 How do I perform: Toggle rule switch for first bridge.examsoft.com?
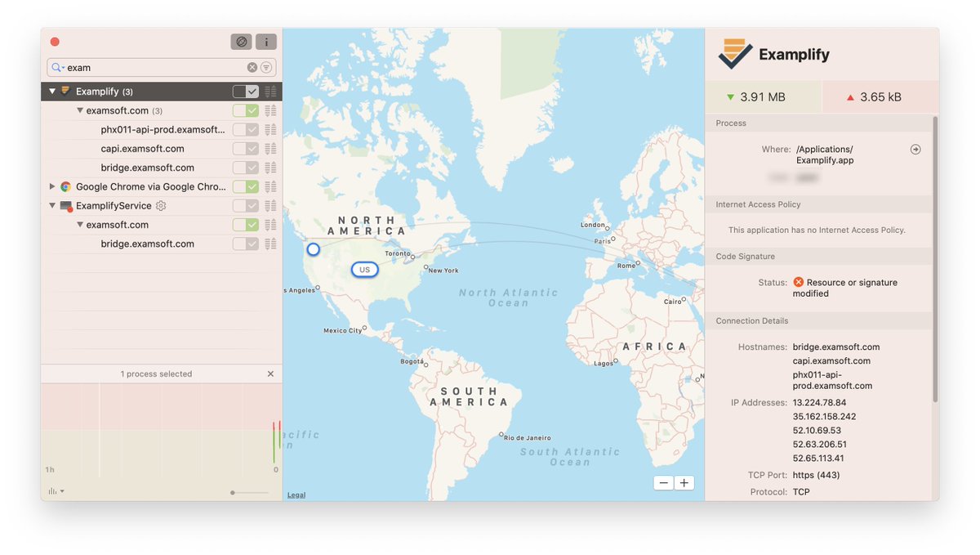pyautogui.click(x=246, y=168)
